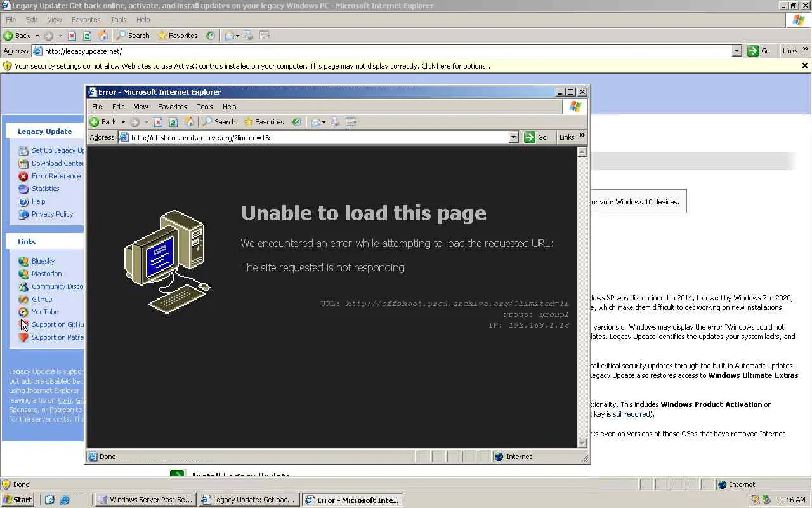Open Download Center link in sidebar
812x508 pixels.
tap(58, 163)
